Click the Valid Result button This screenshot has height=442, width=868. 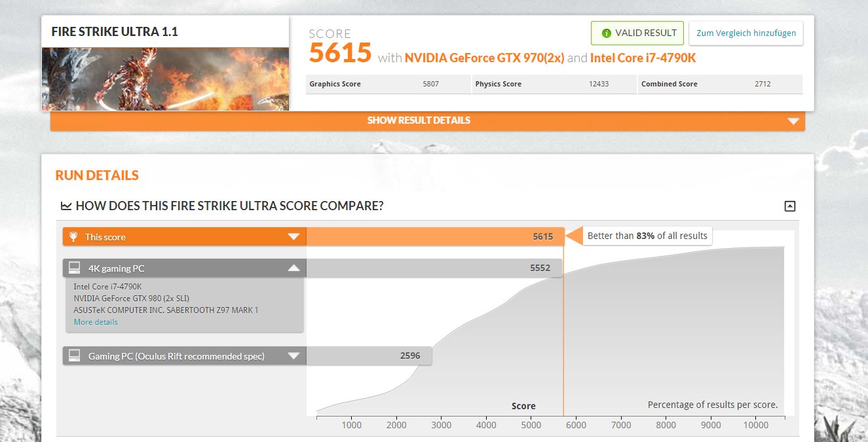(x=637, y=33)
